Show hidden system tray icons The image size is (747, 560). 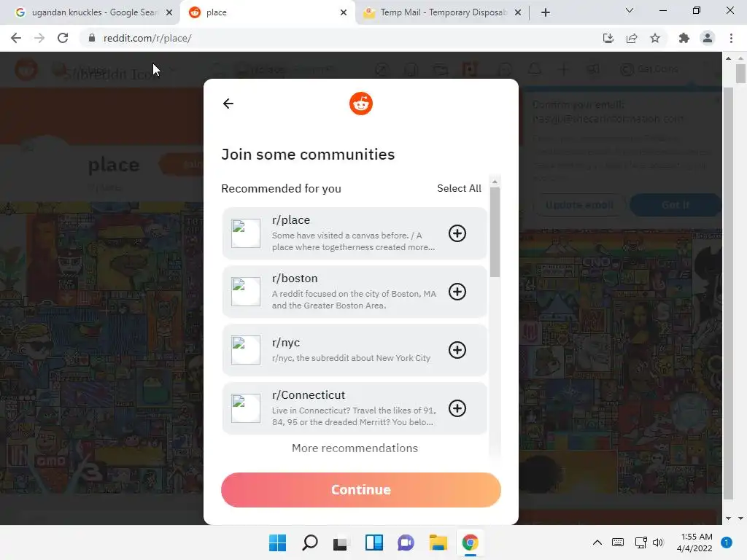597,542
